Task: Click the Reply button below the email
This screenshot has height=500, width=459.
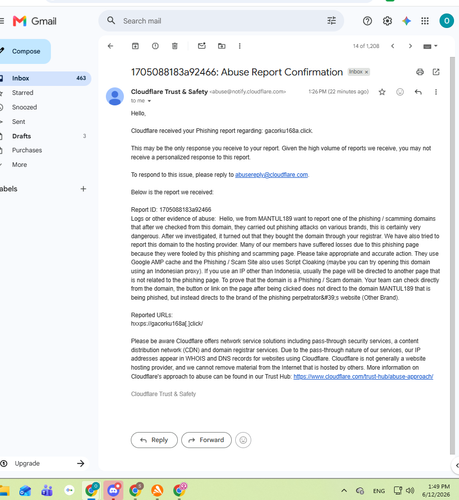Action: (x=154, y=440)
